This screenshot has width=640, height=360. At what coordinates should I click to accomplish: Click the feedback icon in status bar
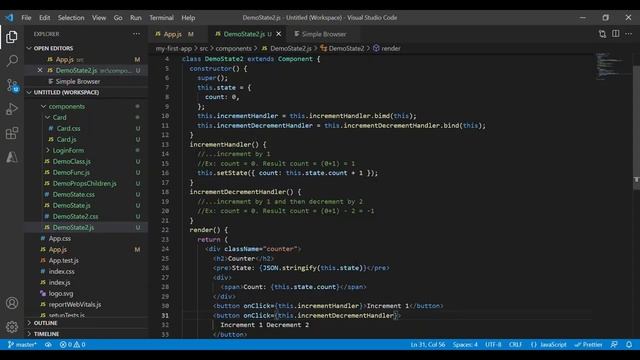coord(614,344)
